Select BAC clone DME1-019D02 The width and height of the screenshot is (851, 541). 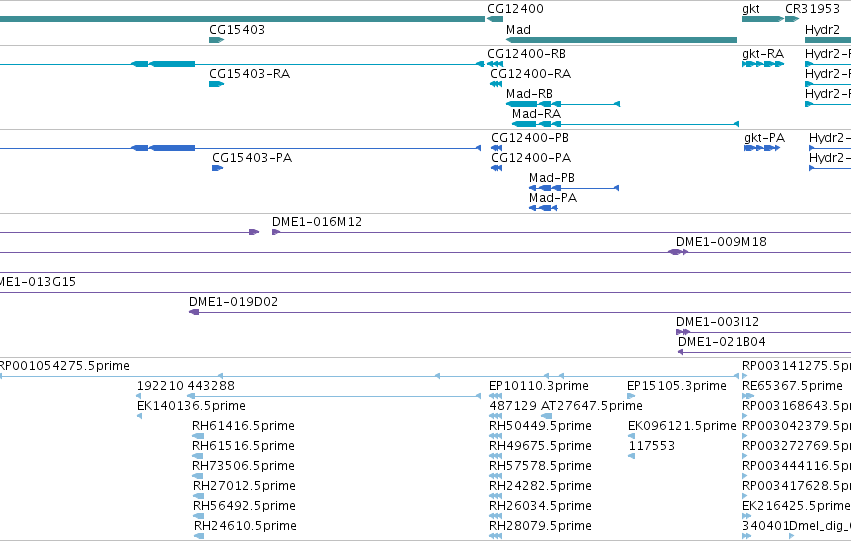pyautogui.click(x=233, y=302)
